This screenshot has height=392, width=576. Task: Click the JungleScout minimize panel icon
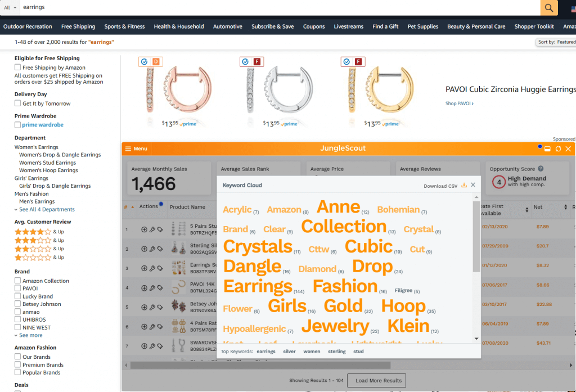pyautogui.click(x=547, y=149)
